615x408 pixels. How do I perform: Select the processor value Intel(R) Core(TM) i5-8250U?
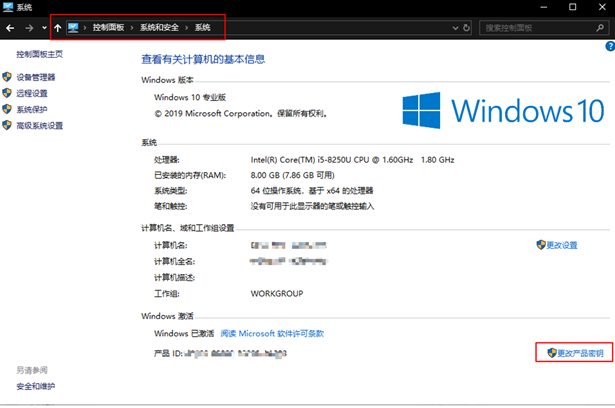tap(301, 160)
